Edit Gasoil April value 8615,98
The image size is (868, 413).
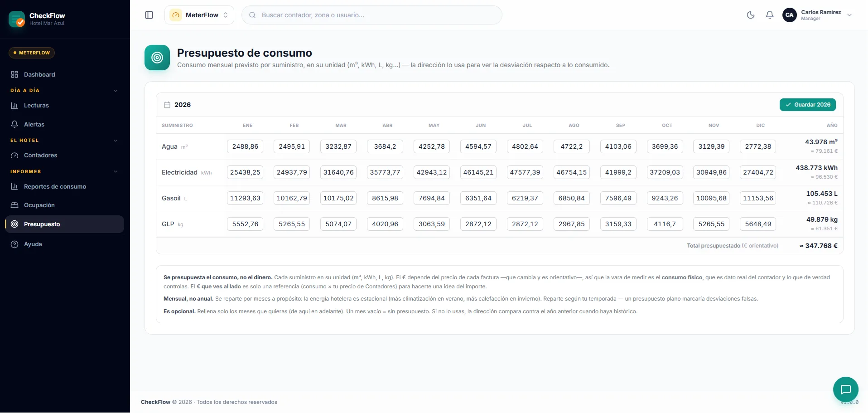point(385,198)
